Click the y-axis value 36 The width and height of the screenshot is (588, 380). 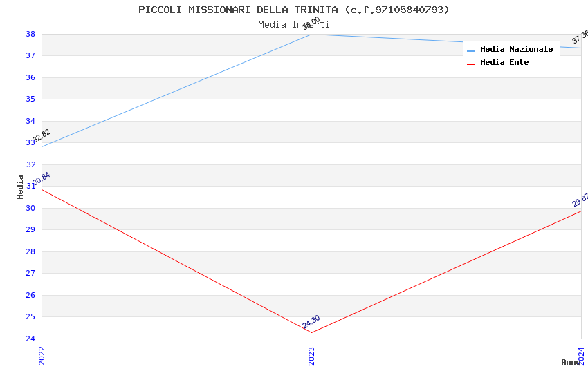point(30,77)
